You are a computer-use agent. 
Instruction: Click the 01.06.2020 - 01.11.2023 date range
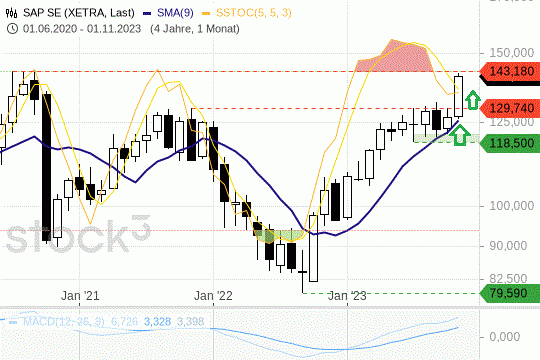click(82, 29)
